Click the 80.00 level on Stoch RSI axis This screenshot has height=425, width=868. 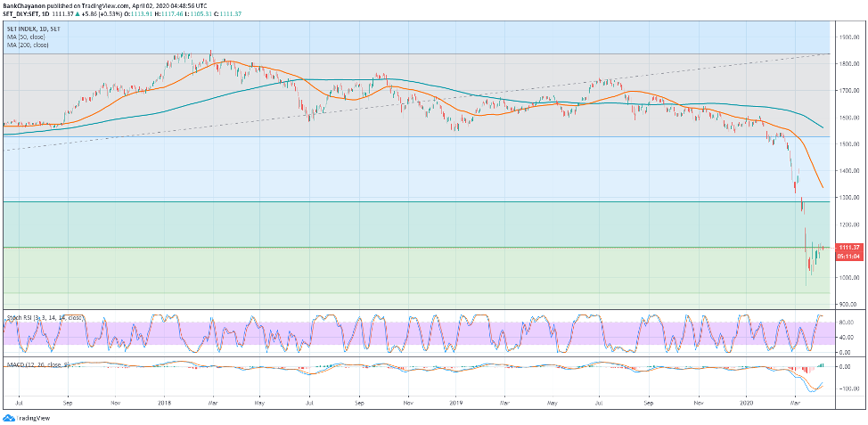point(845,322)
